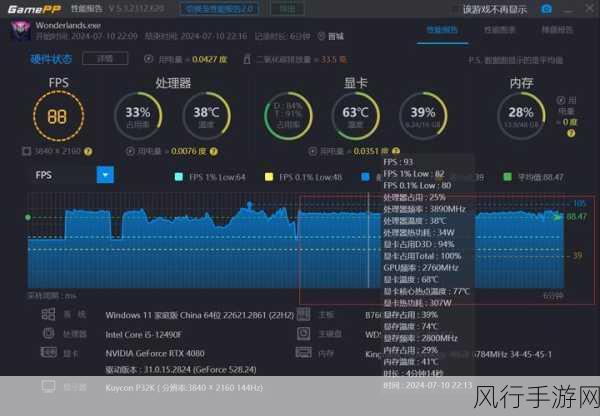Click the help icon under memory power usage
This screenshot has height=416, width=600.
tap(571, 133)
